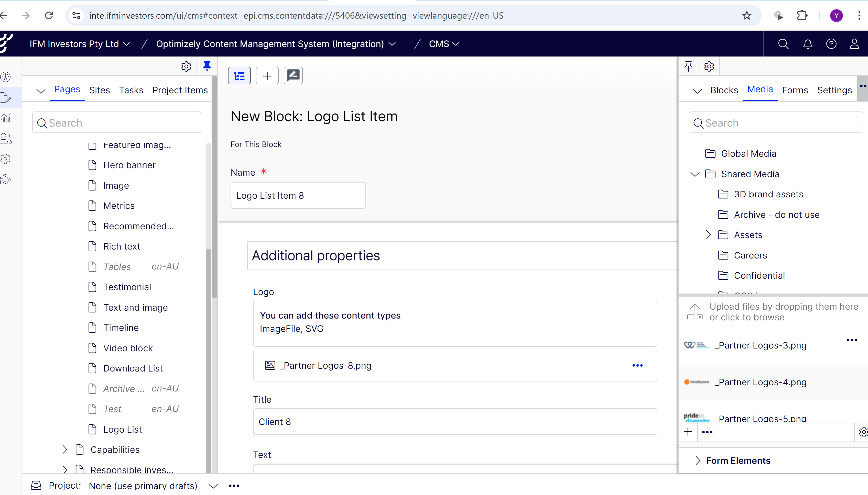The height and width of the screenshot is (495, 868).
Task: Open options menu for _Partner Logos-8.png
Action: tap(637, 365)
